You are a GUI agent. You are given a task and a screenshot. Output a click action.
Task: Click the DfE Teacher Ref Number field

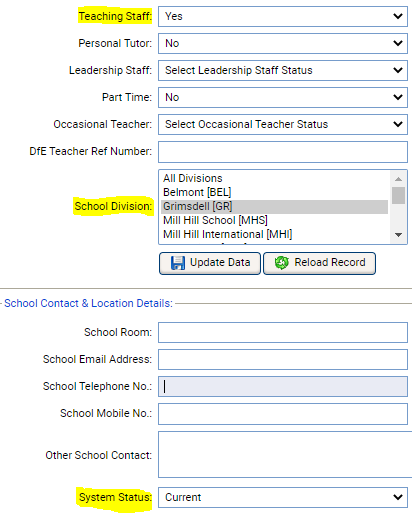point(283,152)
